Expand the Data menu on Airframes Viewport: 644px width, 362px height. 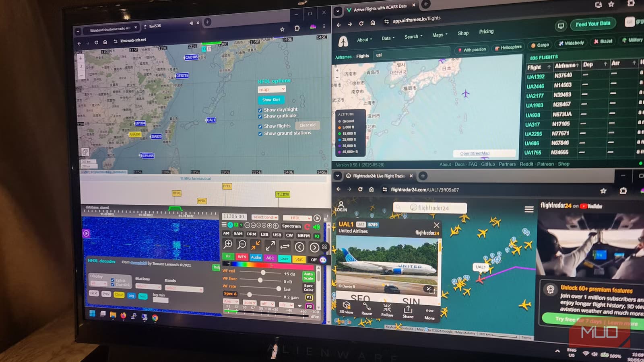(388, 38)
